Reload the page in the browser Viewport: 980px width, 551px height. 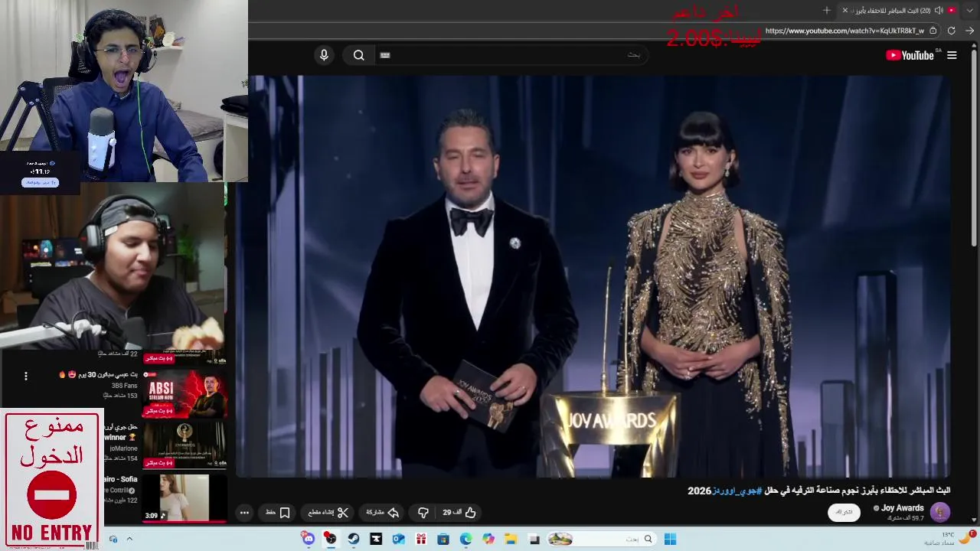[952, 31]
